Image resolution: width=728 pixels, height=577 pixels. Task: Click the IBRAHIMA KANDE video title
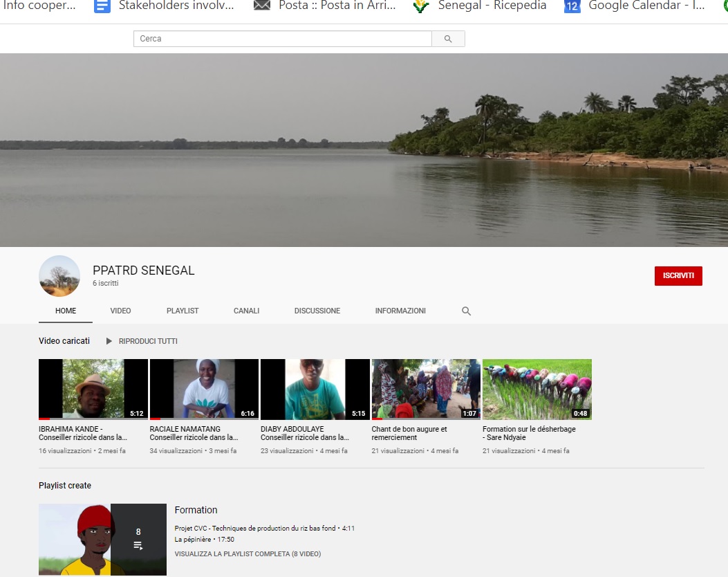pyautogui.click(x=83, y=433)
